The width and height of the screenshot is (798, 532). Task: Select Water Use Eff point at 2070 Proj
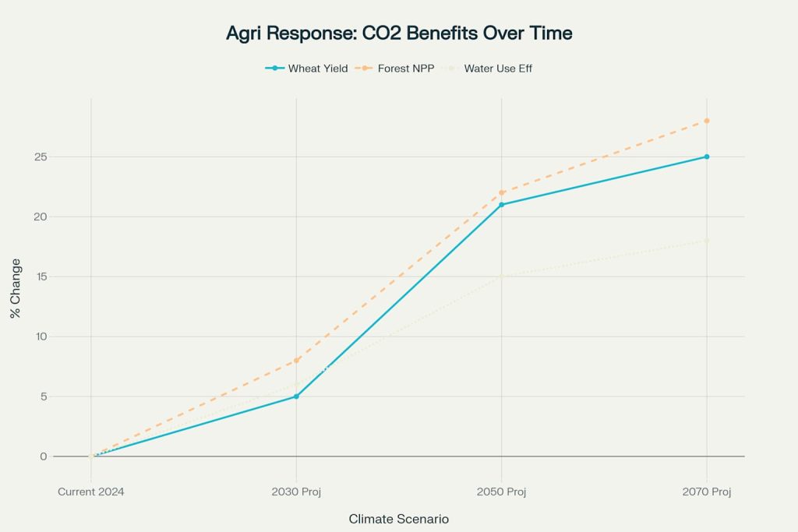(706, 241)
